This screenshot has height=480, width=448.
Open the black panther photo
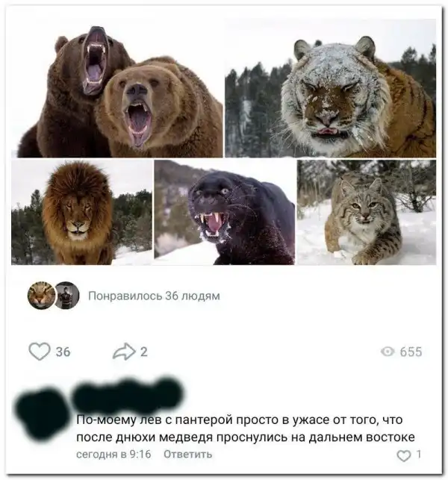[225, 212]
